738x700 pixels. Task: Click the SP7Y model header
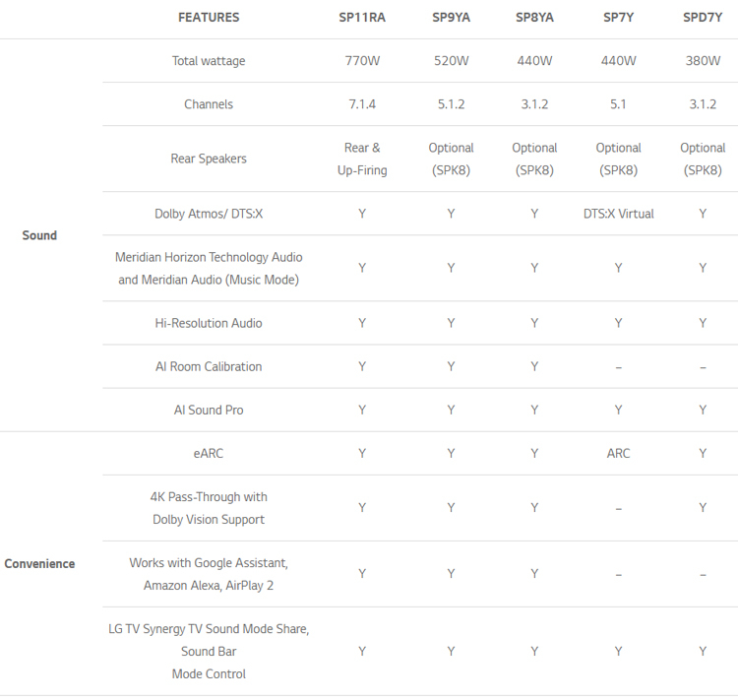[618, 18]
